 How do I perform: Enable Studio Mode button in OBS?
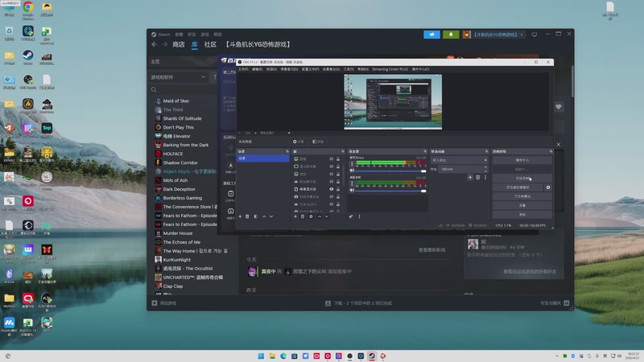coord(522,196)
